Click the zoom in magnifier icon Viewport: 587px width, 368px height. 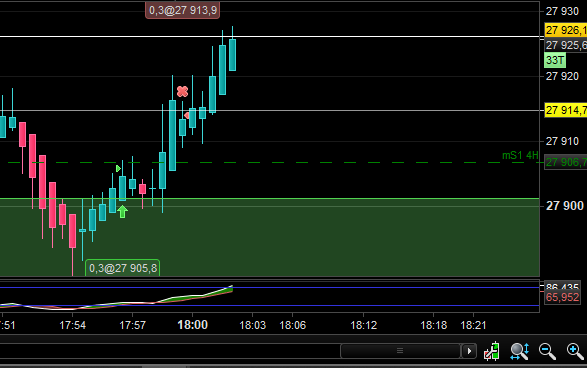(x=575, y=352)
